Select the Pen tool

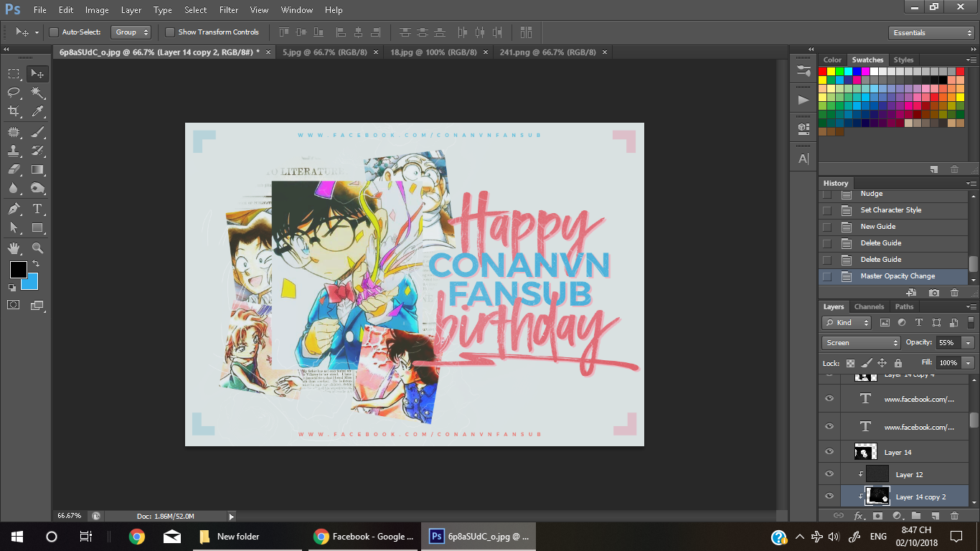tap(14, 209)
